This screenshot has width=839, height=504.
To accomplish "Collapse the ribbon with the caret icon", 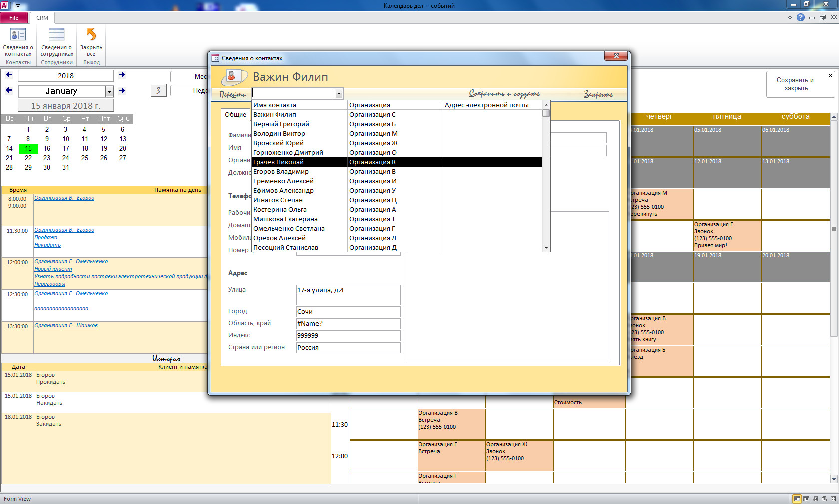I will (790, 18).
